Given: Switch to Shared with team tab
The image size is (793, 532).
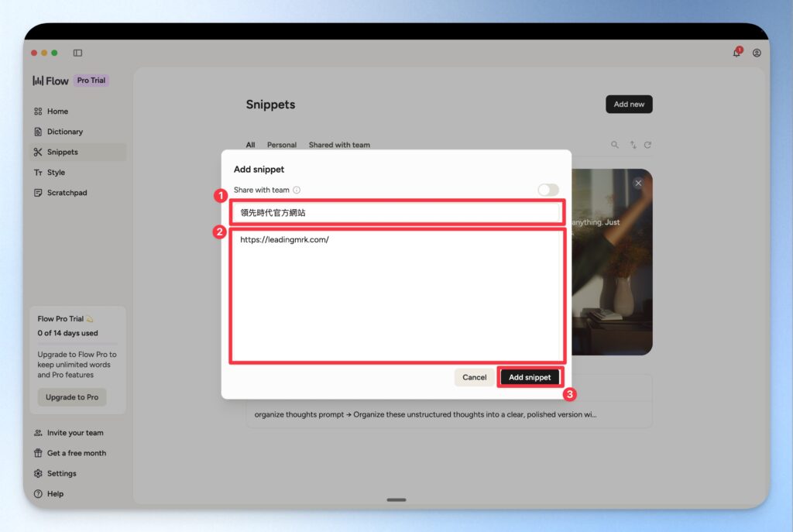Looking at the screenshot, I should tap(339, 145).
